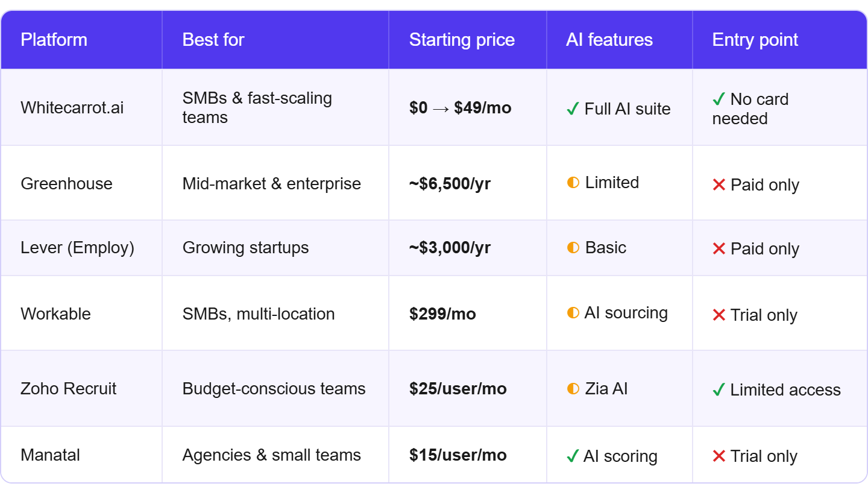Image resolution: width=868 pixels, height=492 pixels.
Task: Click the red X in Workable's Trial only cell
Action: (719, 315)
